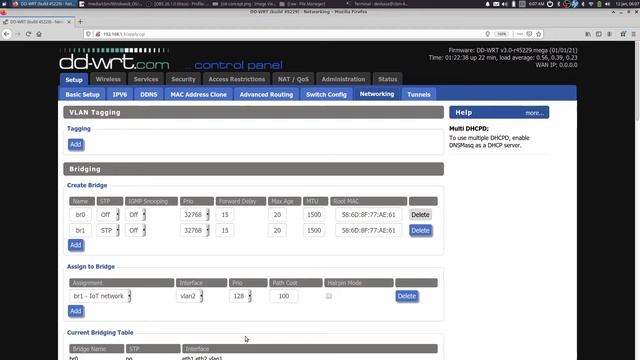The height and width of the screenshot is (360, 640).
Task: Click the Wi-Fi icon in system tray
Action: [x=591, y=4]
